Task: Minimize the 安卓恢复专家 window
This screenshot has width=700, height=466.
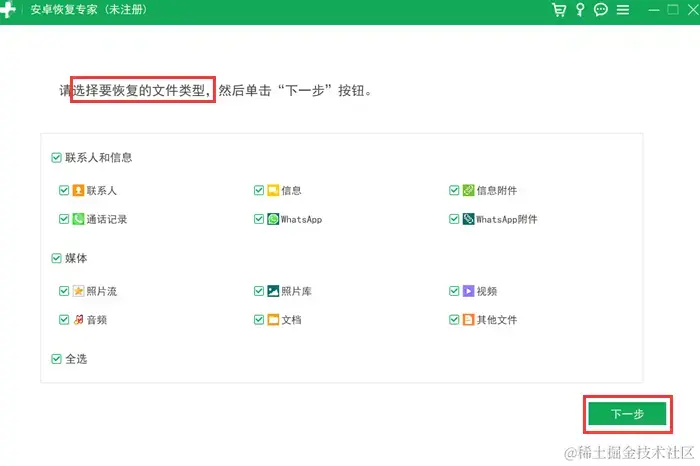Action: (x=654, y=10)
